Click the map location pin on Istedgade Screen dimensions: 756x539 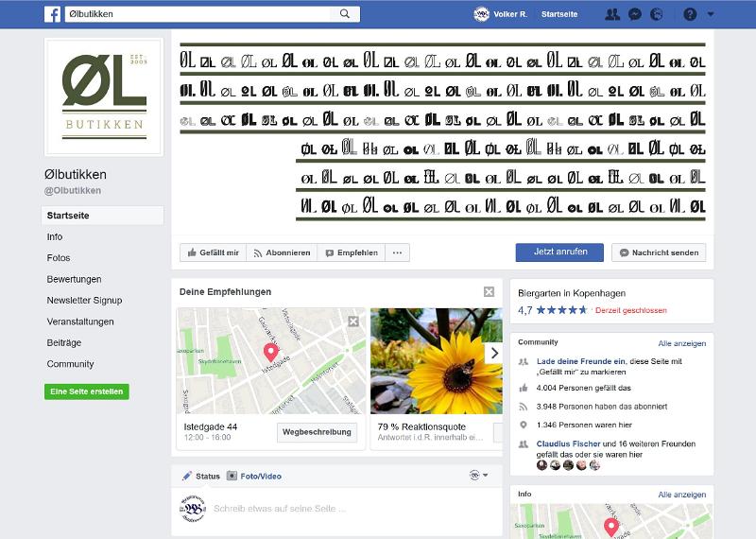pyautogui.click(x=271, y=353)
